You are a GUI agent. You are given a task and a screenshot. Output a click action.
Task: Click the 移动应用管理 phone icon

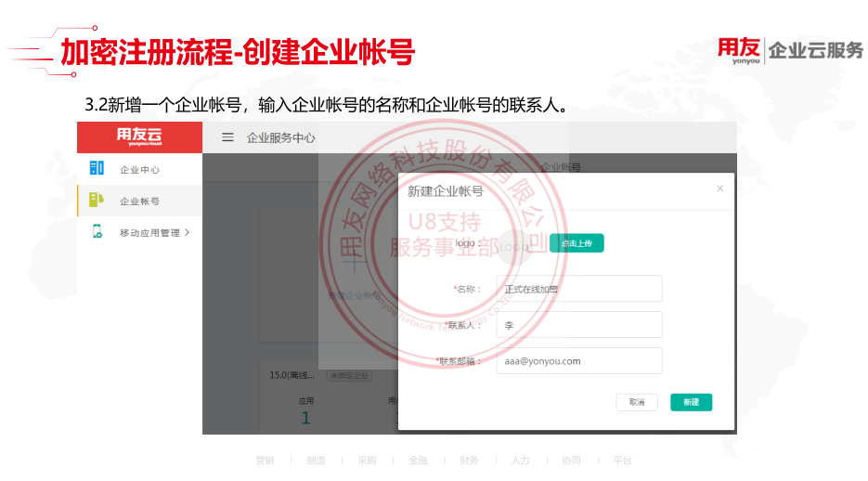tap(97, 231)
